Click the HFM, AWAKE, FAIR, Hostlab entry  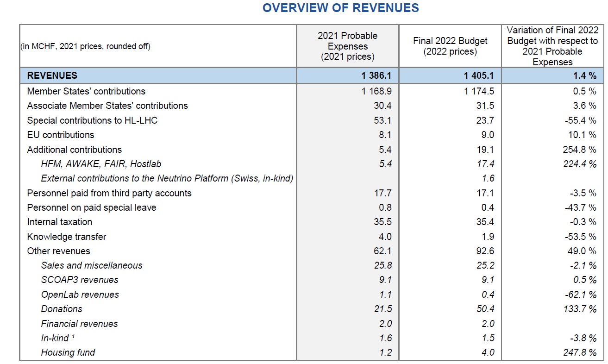coord(101,164)
